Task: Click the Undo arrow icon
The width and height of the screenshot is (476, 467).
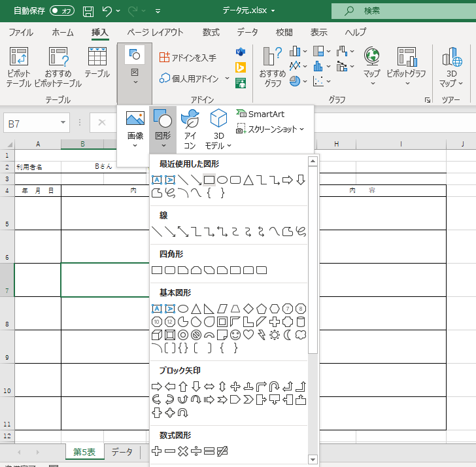Action: [x=107, y=11]
